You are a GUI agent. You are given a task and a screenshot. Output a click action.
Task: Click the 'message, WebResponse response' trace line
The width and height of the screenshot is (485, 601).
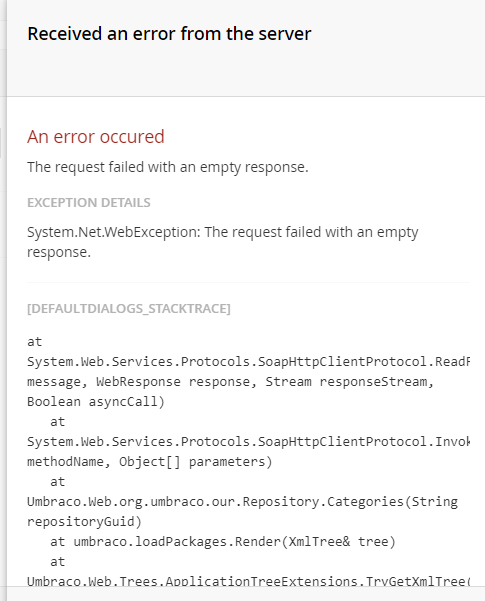click(230, 382)
